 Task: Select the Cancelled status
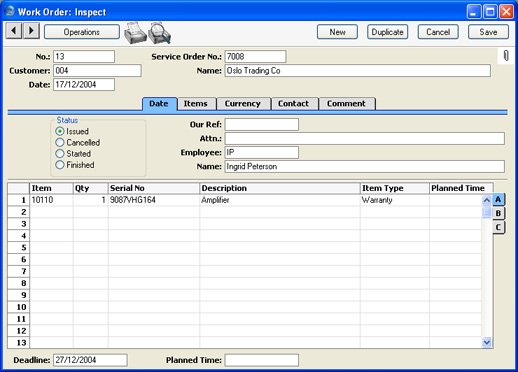click(x=60, y=143)
